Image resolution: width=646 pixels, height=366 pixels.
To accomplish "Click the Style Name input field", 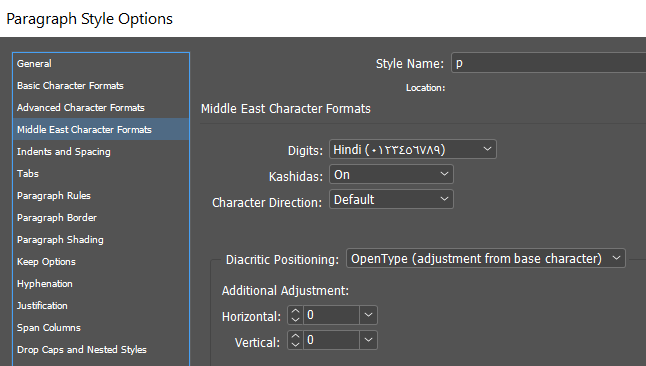I will tap(549, 63).
